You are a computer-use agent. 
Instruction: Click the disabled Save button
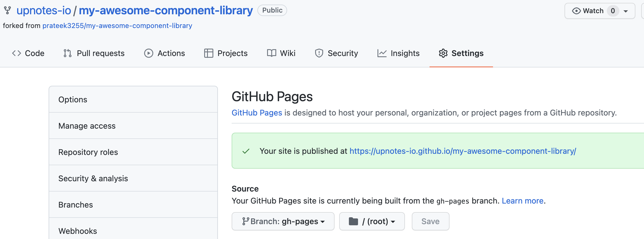(x=430, y=221)
